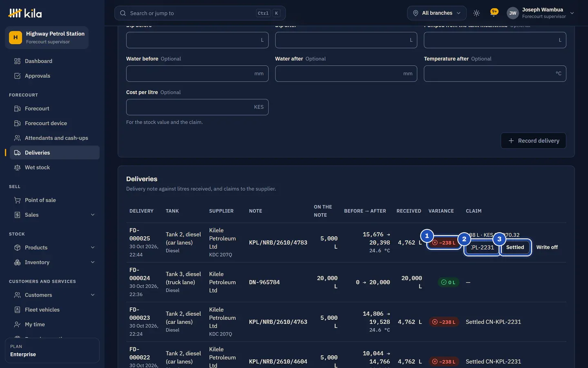Click the litres input above Water after
The image size is (588, 368).
pos(346,40)
